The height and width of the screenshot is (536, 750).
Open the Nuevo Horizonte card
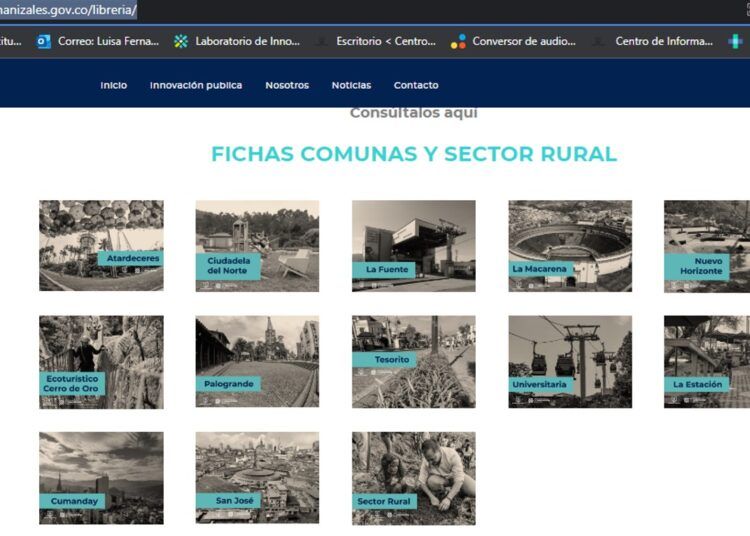pyautogui.click(x=707, y=246)
